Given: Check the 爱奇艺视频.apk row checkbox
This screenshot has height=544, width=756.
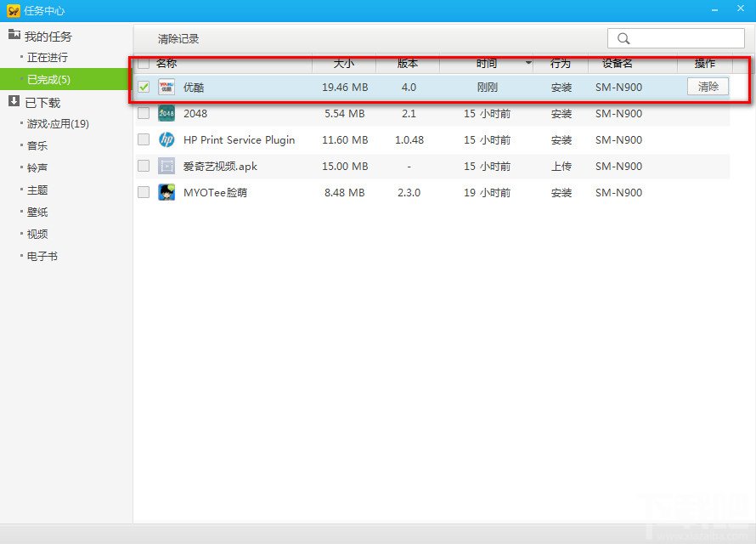Looking at the screenshot, I should click(x=144, y=167).
